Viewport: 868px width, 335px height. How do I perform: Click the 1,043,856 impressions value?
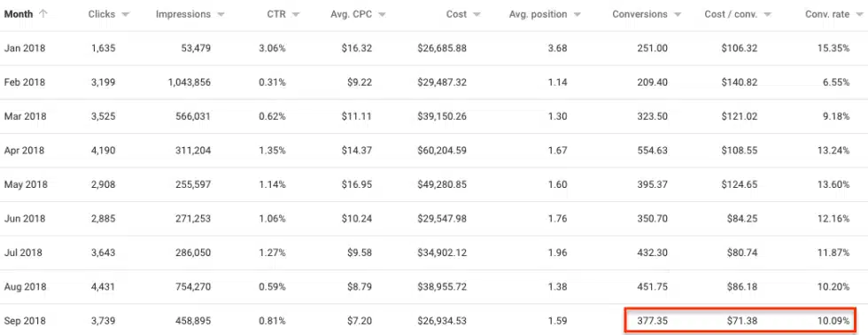(x=190, y=82)
